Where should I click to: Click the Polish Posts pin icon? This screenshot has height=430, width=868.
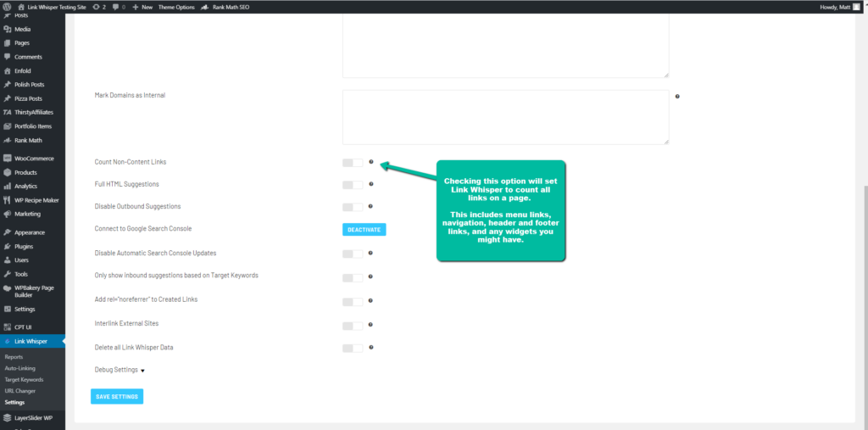click(x=7, y=85)
